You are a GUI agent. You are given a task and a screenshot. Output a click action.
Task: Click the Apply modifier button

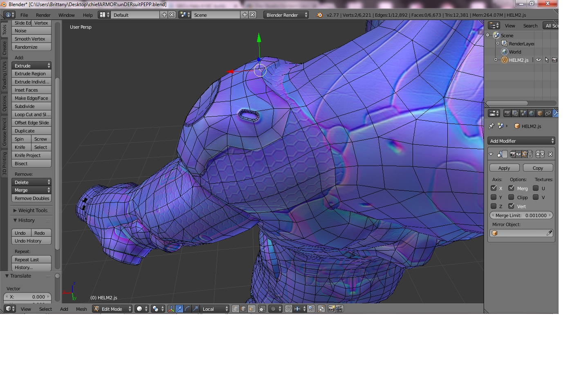(x=504, y=168)
